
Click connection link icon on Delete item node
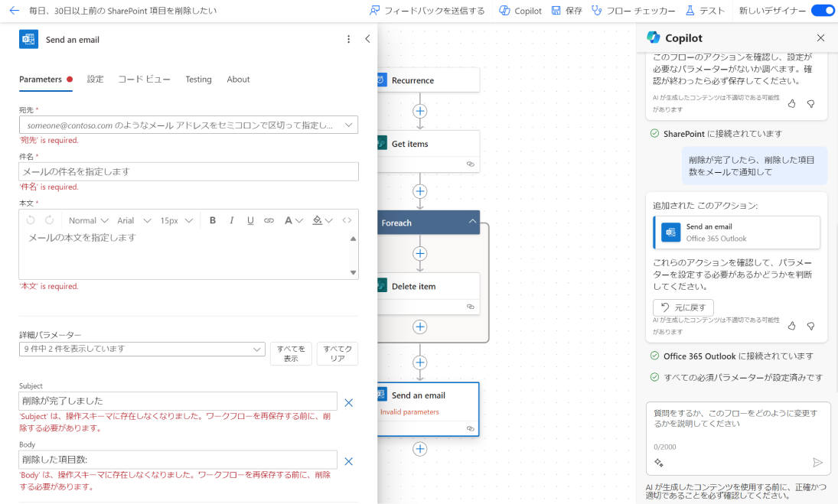[471, 307]
